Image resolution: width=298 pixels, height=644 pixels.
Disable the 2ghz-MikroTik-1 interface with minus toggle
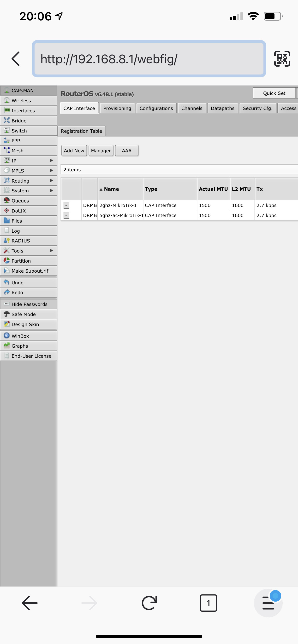pyautogui.click(x=66, y=205)
